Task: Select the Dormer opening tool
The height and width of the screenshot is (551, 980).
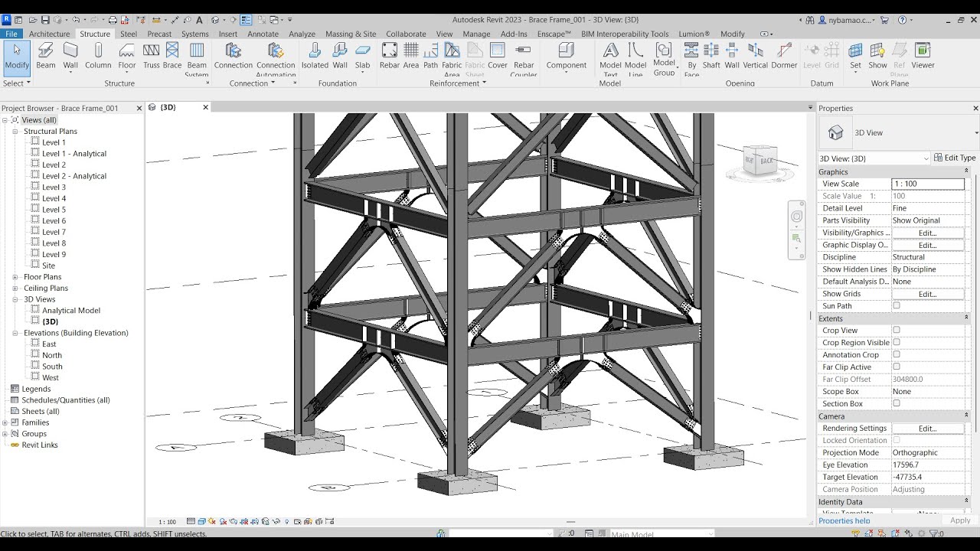Action: [784, 57]
